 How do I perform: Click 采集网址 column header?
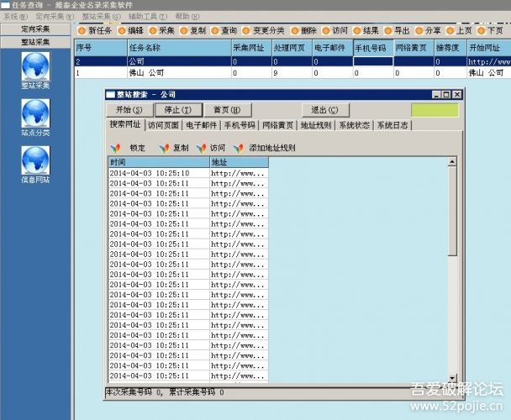click(x=251, y=48)
